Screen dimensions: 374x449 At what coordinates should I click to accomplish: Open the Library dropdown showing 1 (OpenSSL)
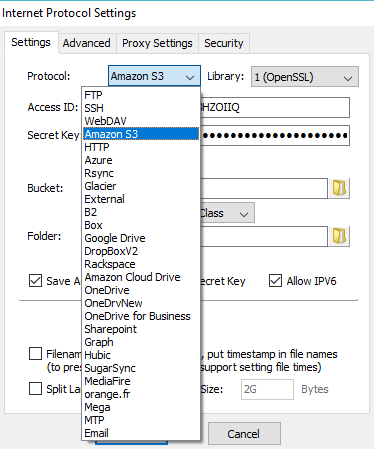[305, 77]
